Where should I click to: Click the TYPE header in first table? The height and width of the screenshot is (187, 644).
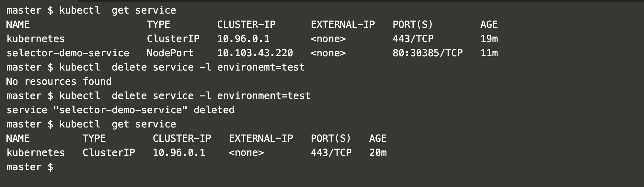[x=158, y=25]
